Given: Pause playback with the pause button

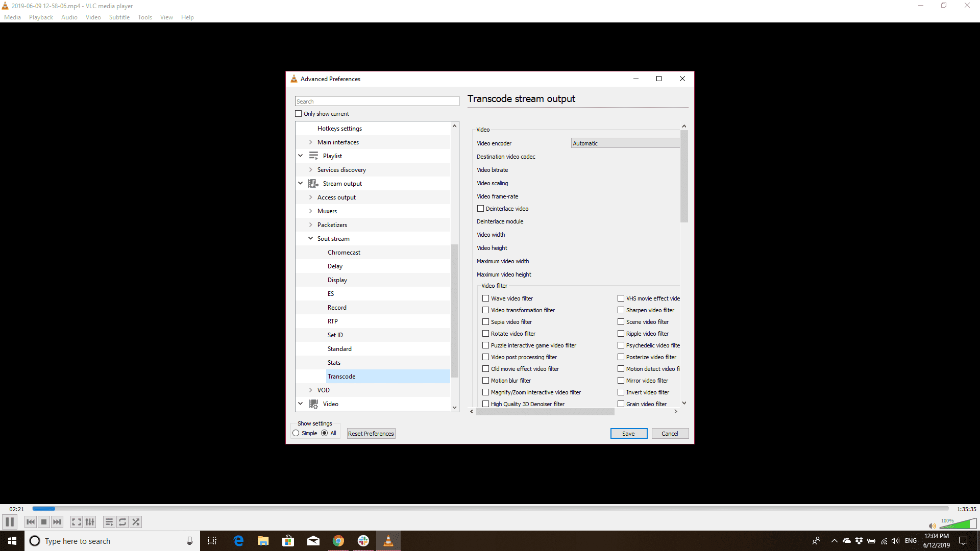Looking at the screenshot, I should (10, 522).
